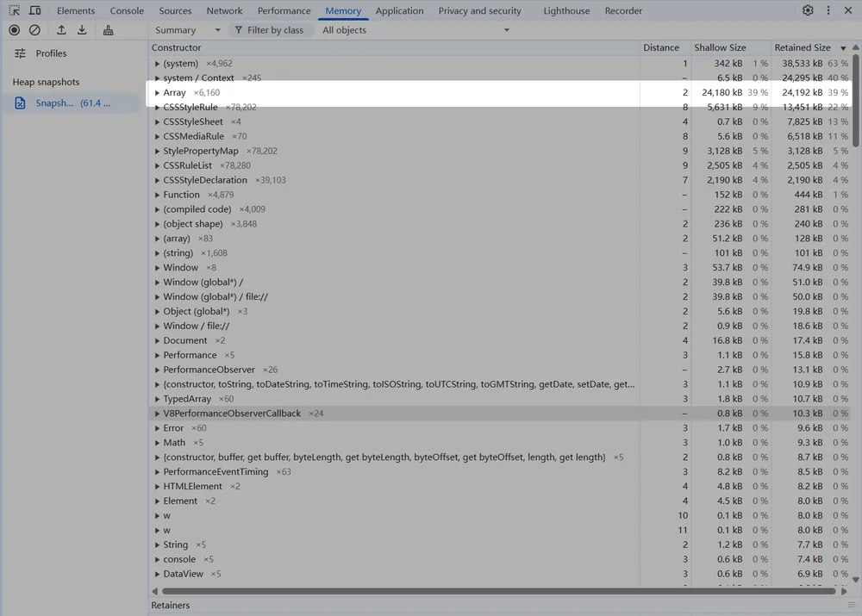
Task: Click the horizontal scrollbar of the table
Action: point(498,591)
